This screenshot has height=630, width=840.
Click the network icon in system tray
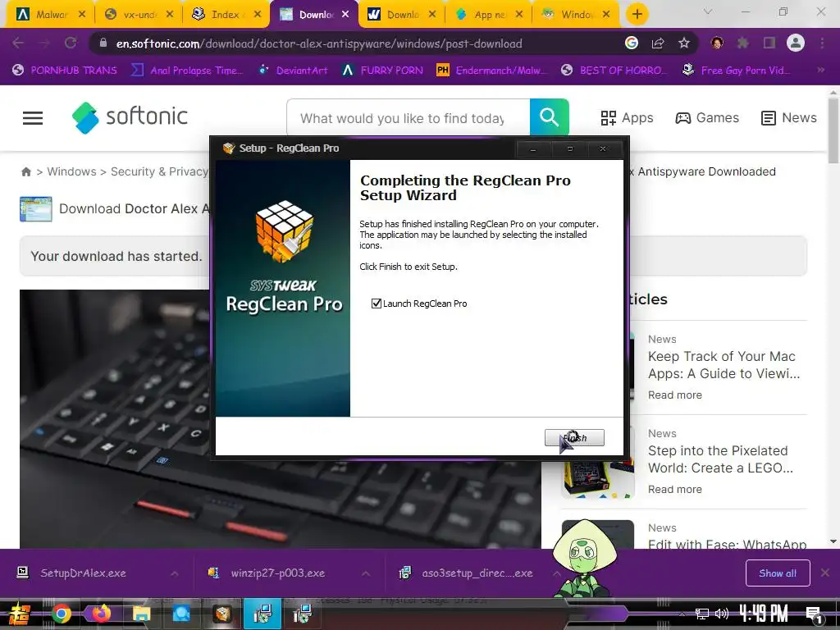click(x=702, y=614)
